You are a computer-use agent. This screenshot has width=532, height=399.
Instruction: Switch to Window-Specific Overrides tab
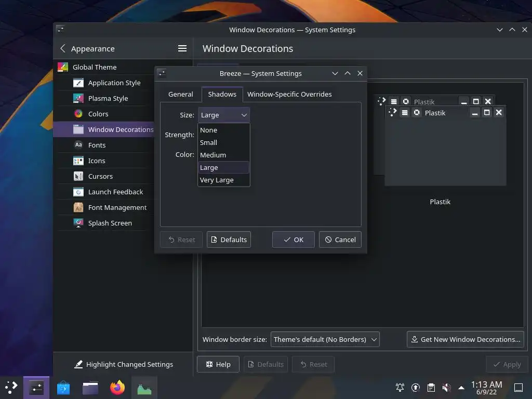pyautogui.click(x=289, y=95)
